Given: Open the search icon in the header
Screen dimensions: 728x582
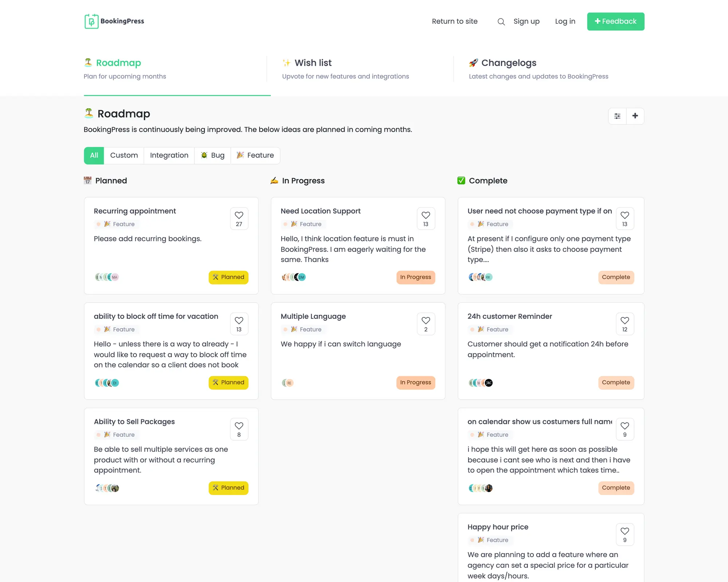Looking at the screenshot, I should coord(501,21).
